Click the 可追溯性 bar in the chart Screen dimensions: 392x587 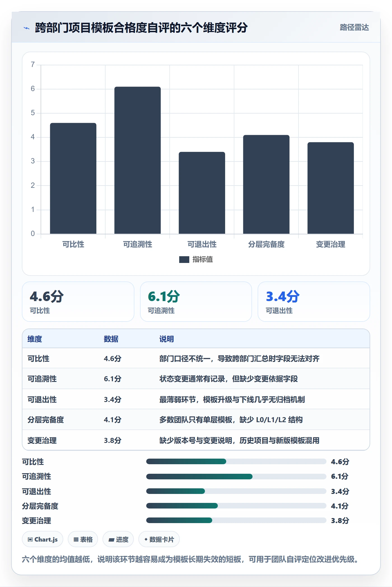(x=137, y=160)
